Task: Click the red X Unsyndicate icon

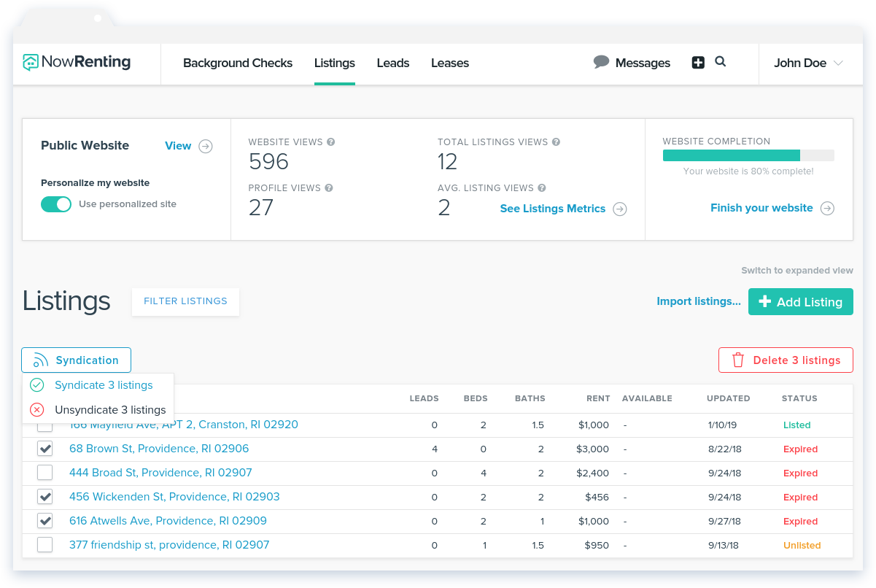Action: tap(37, 410)
